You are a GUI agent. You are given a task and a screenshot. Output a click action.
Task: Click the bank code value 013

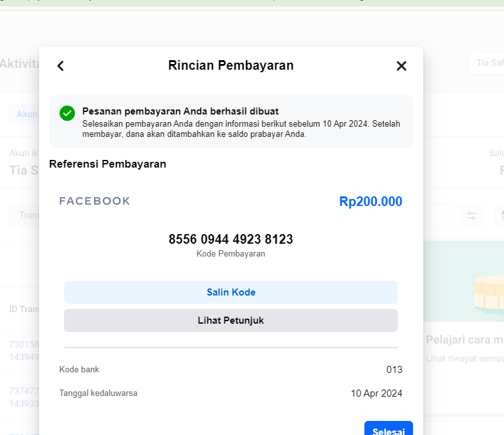click(394, 370)
